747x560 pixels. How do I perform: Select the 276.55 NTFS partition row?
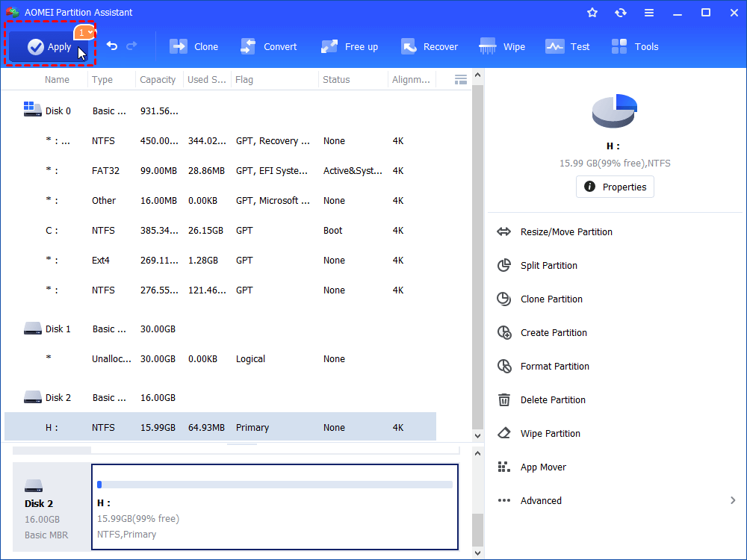220,290
